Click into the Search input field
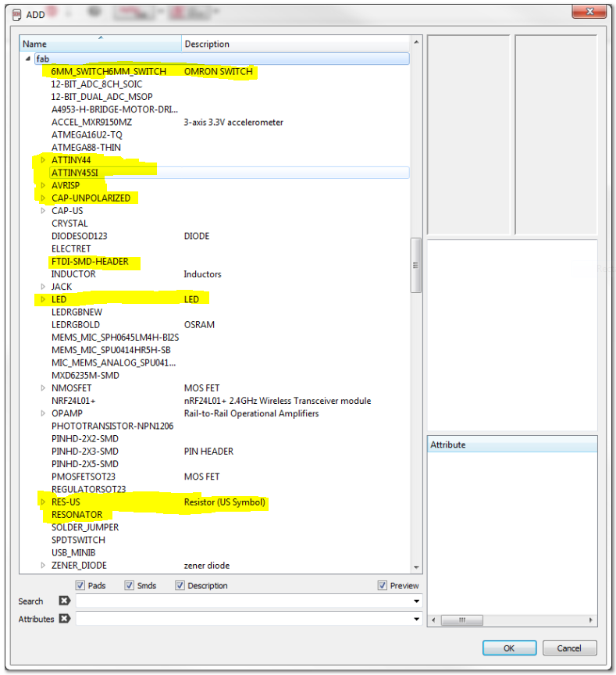This screenshot has width=616, height=675. [x=244, y=601]
